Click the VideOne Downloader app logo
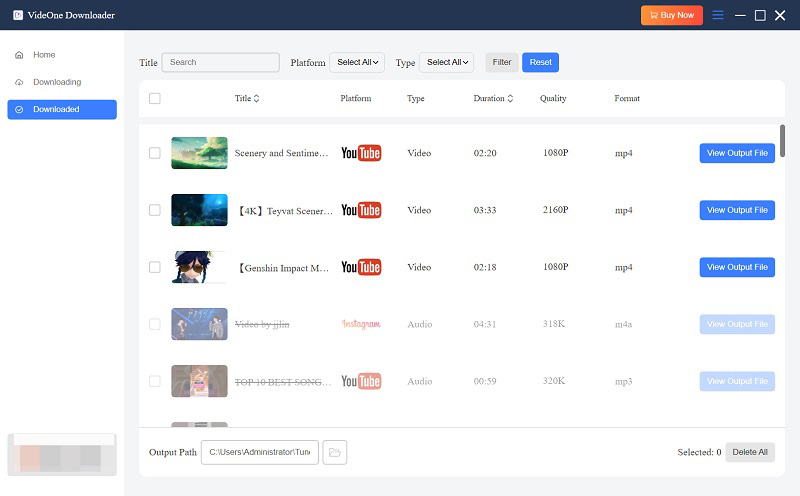Screen dimensions: 800x496 (x=18, y=15)
